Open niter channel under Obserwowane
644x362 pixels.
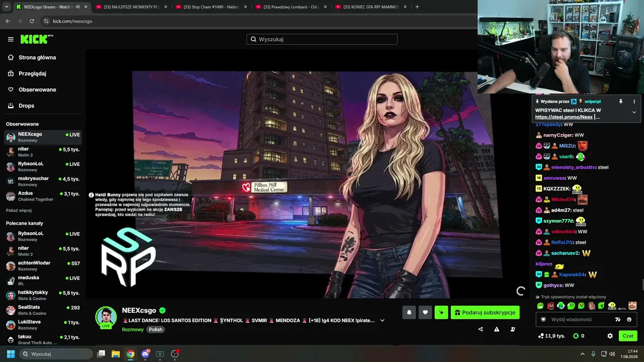[43, 152]
